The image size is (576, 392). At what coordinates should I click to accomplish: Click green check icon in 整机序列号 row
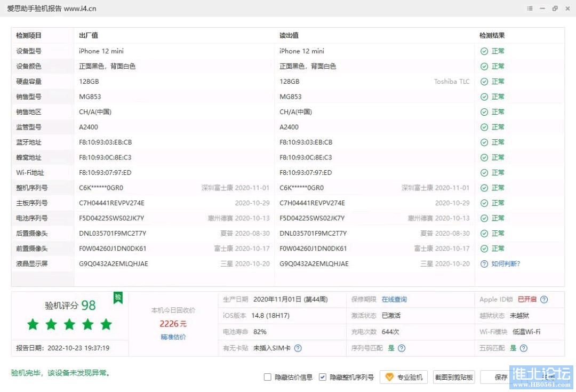pos(484,188)
